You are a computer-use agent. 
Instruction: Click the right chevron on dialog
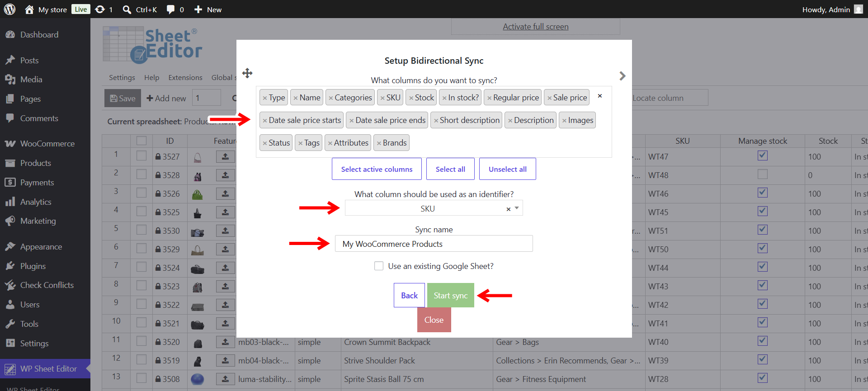tap(623, 76)
